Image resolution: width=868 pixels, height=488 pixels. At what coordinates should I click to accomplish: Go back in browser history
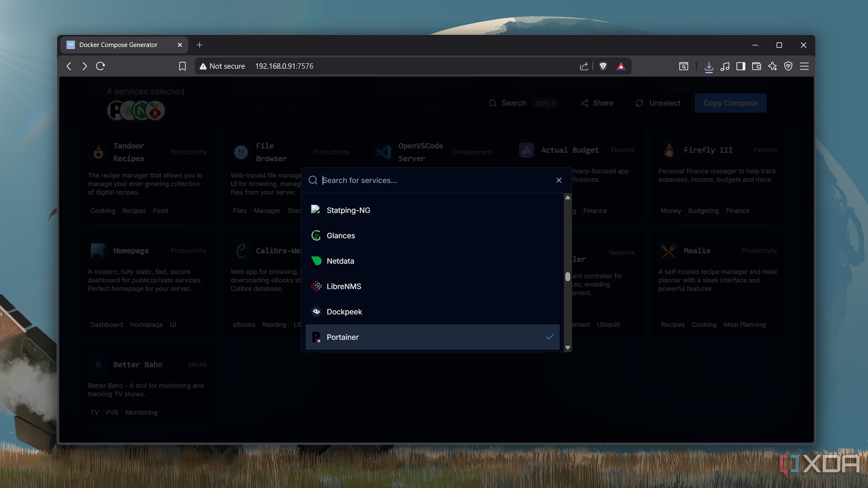click(x=69, y=66)
